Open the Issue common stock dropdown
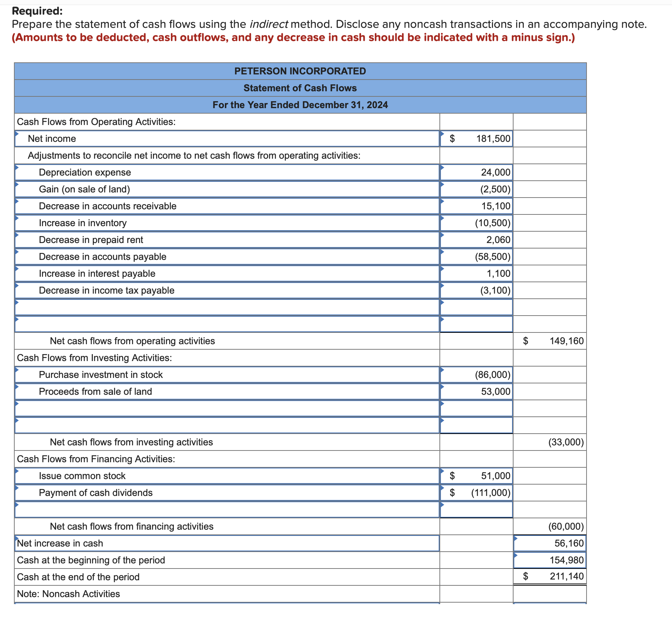672x618 pixels. coord(227,476)
